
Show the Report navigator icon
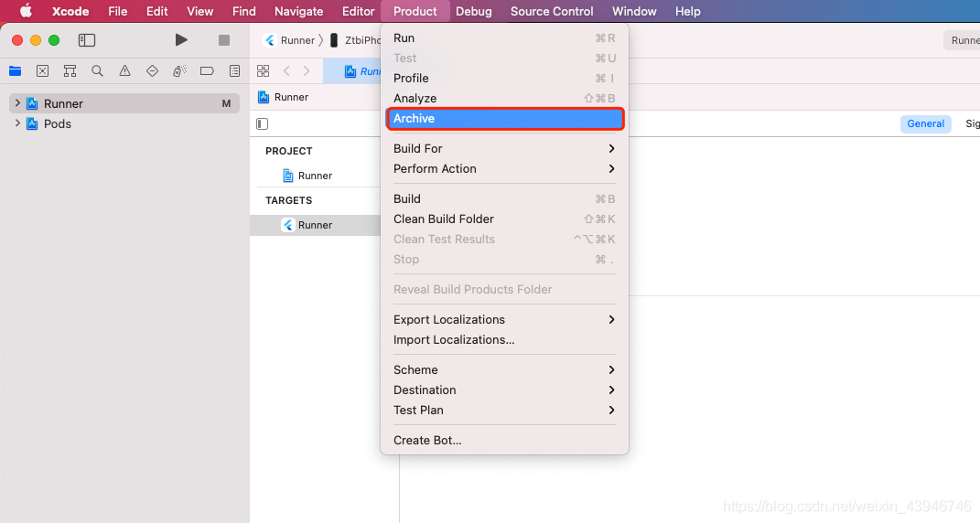click(234, 71)
